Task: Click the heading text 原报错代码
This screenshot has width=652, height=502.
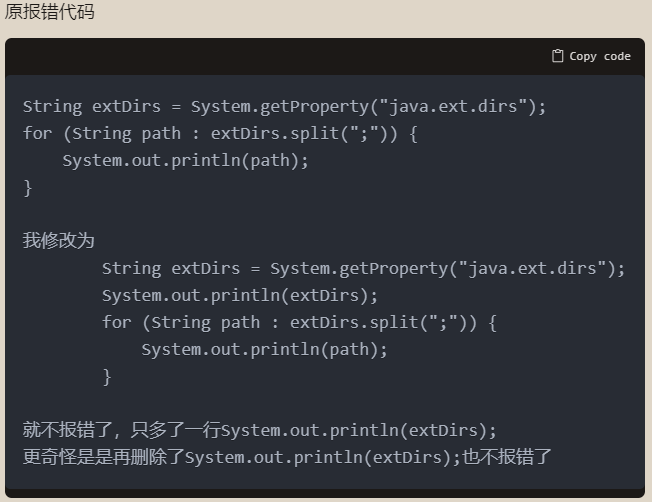Action: coord(49,12)
